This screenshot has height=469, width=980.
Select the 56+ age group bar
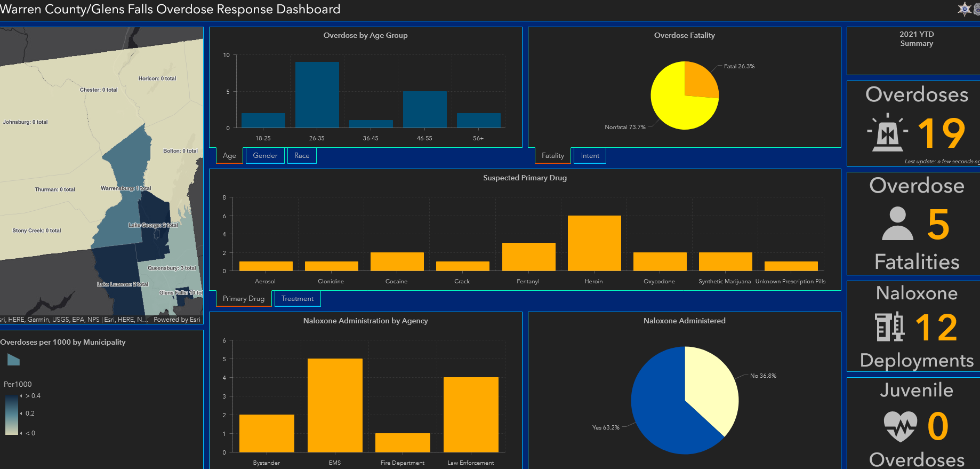click(479, 120)
